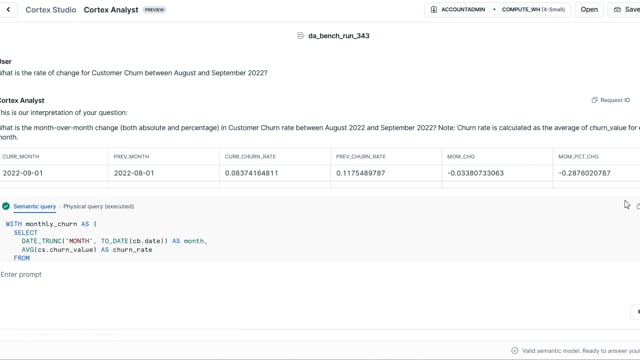The height and width of the screenshot is (360, 640).
Task: Click the MOM_PCT_CHG column header
Action: tap(578, 156)
